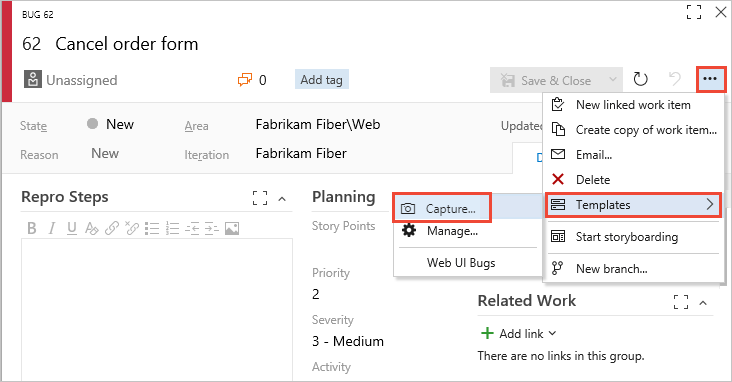The height and width of the screenshot is (382, 732).
Task: Click the Unassigned identity icon
Action: (33, 80)
